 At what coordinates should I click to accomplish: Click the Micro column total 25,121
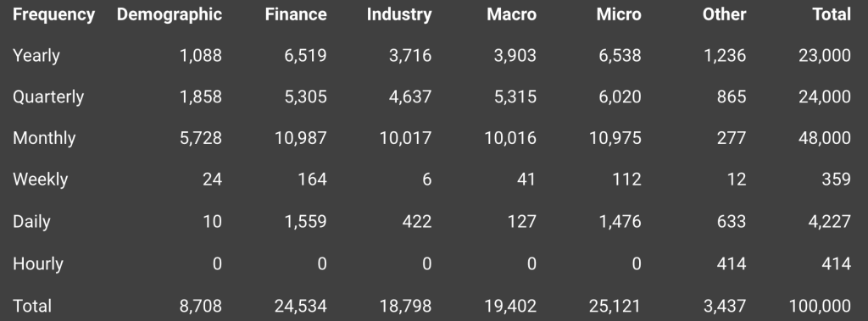(x=615, y=306)
